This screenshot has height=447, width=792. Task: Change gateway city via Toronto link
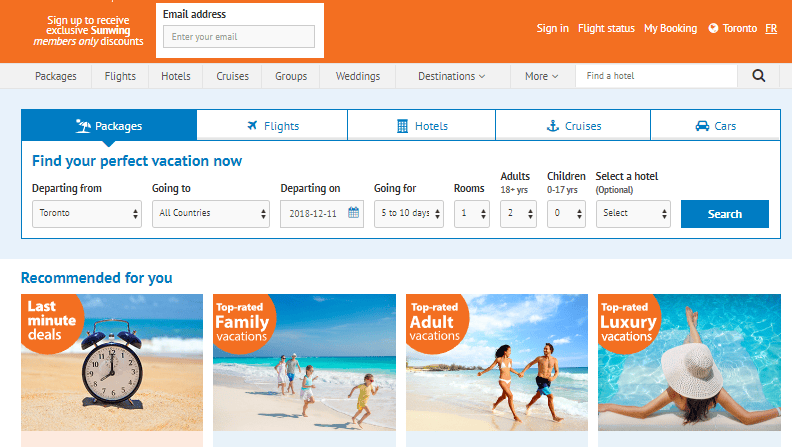click(x=739, y=28)
